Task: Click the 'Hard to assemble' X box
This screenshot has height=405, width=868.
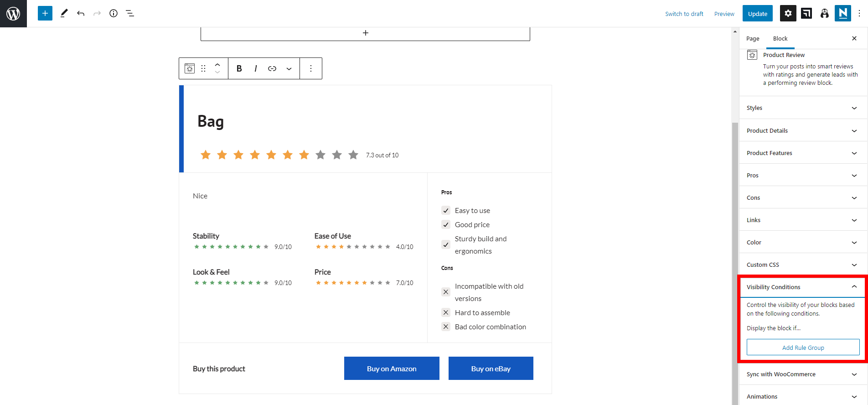Action: coord(446,313)
